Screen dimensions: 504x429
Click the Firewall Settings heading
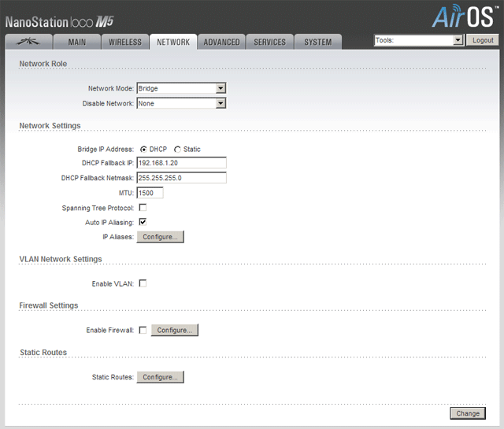coord(49,305)
